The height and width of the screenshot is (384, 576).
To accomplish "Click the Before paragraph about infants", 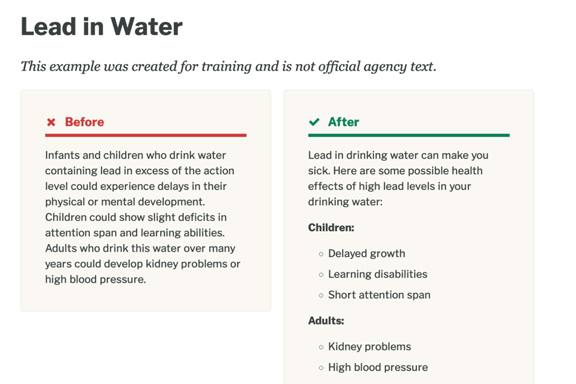I will pyautogui.click(x=143, y=217).
